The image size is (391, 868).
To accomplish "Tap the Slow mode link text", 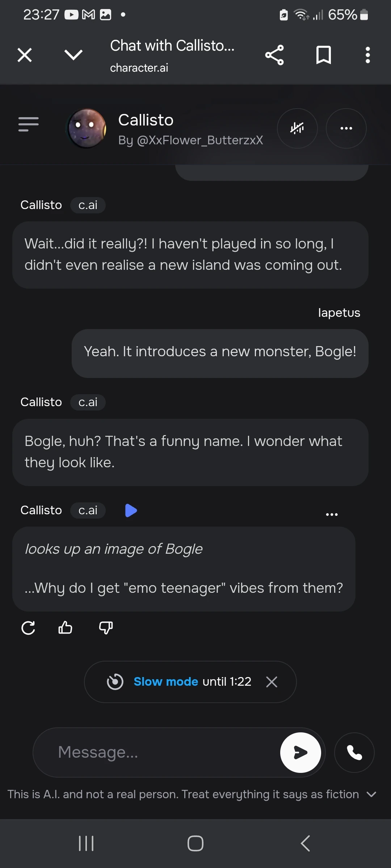I will click(x=166, y=682).
